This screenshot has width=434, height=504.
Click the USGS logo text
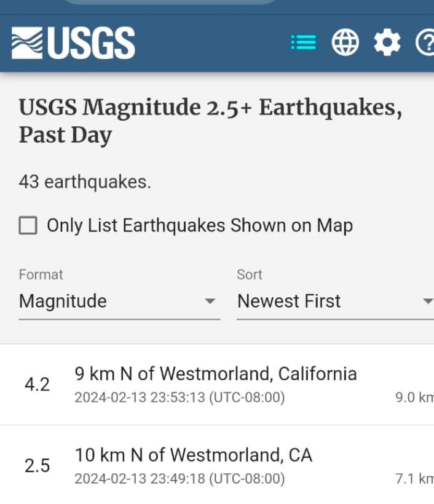92,43
